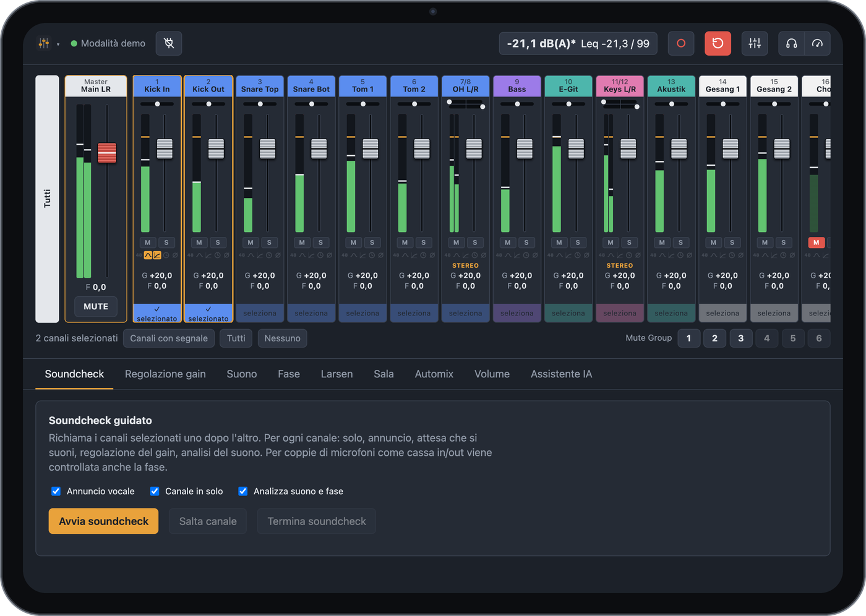Open the Automix tab
The image size is (866, 616).
pyautogui.click(x=434, y=374)
